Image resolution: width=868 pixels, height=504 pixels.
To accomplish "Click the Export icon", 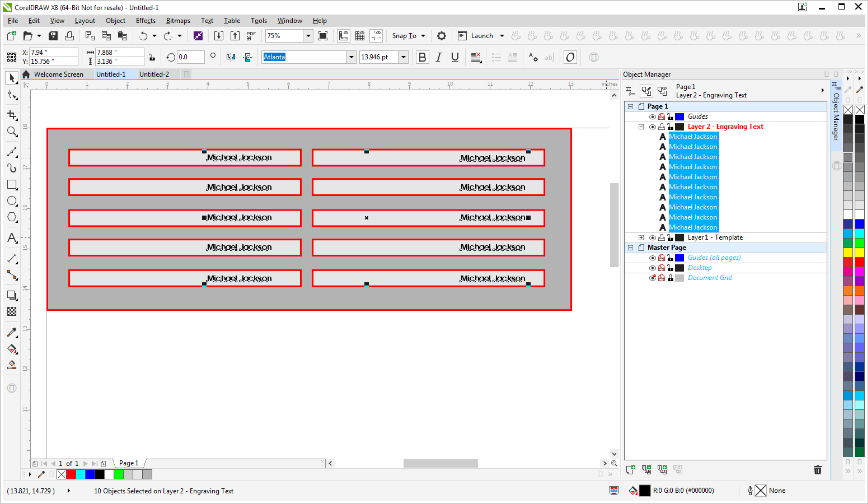I will point(235,36).
